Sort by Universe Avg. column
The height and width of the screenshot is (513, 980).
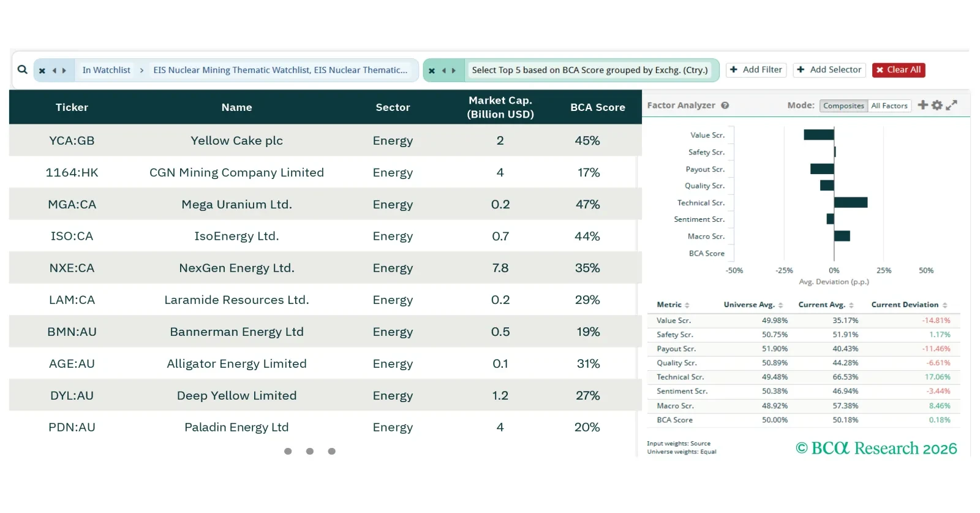coord(753,305)
